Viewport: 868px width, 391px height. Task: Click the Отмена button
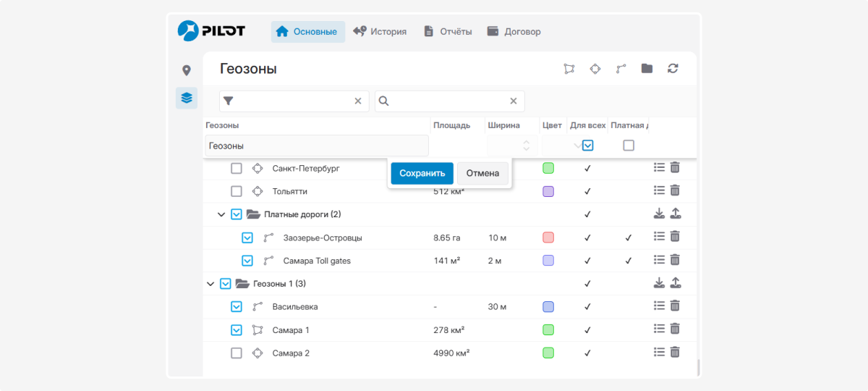pyautogui.click(x=482, y=173)
